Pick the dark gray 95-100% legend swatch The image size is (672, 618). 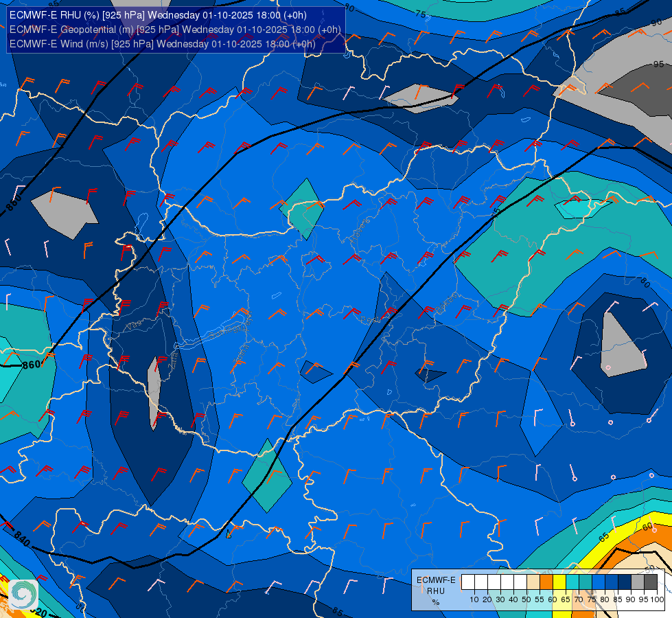pyautogui.click(x=651, y=582)
